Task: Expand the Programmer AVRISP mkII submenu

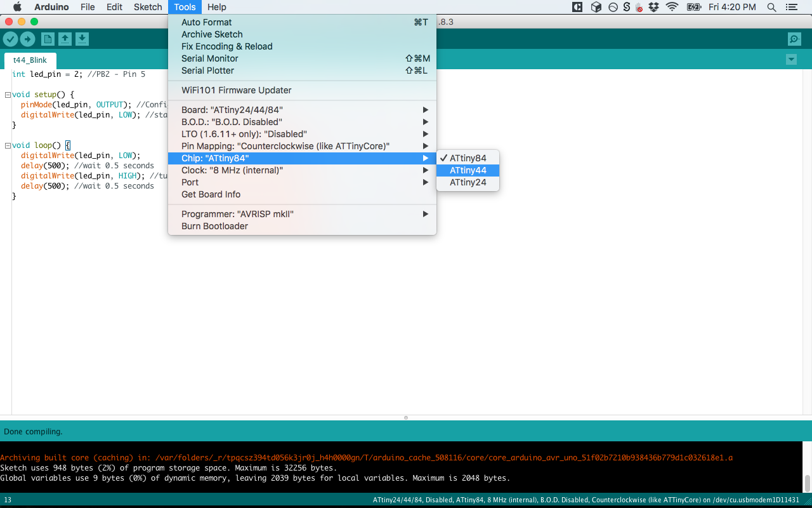Action: [x=302, y=214]
